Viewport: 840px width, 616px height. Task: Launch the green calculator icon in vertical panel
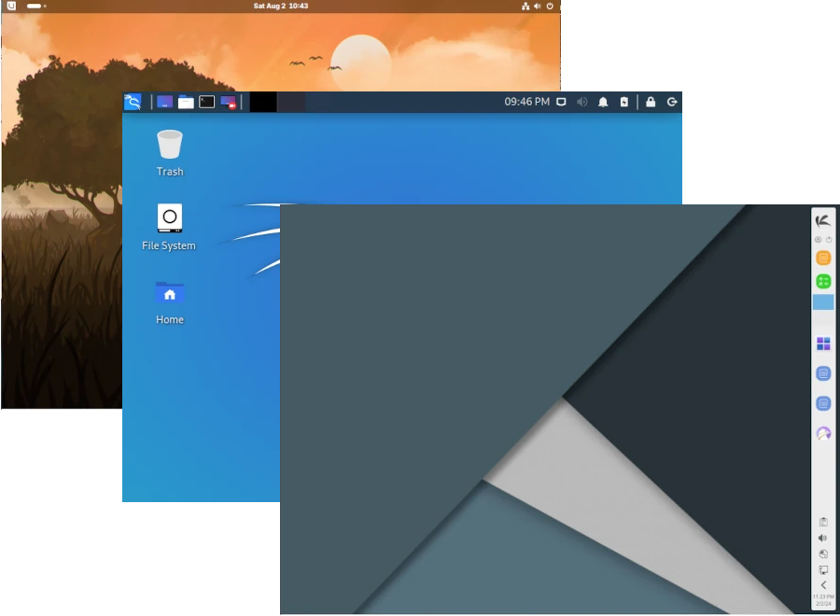[823, 281]
